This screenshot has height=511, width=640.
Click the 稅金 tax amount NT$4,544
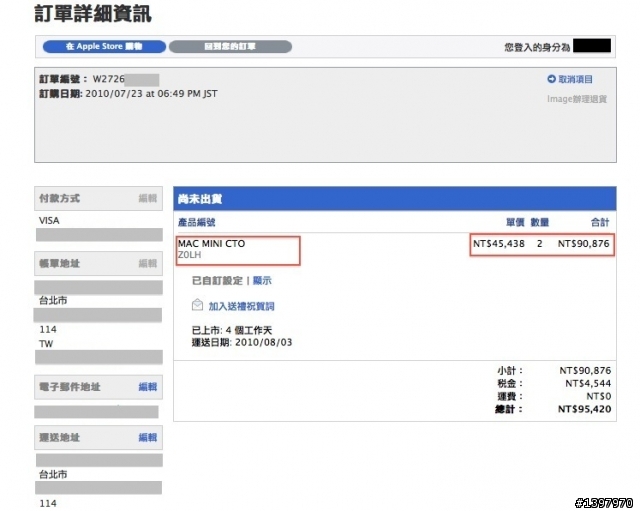(x=588, y=383)
